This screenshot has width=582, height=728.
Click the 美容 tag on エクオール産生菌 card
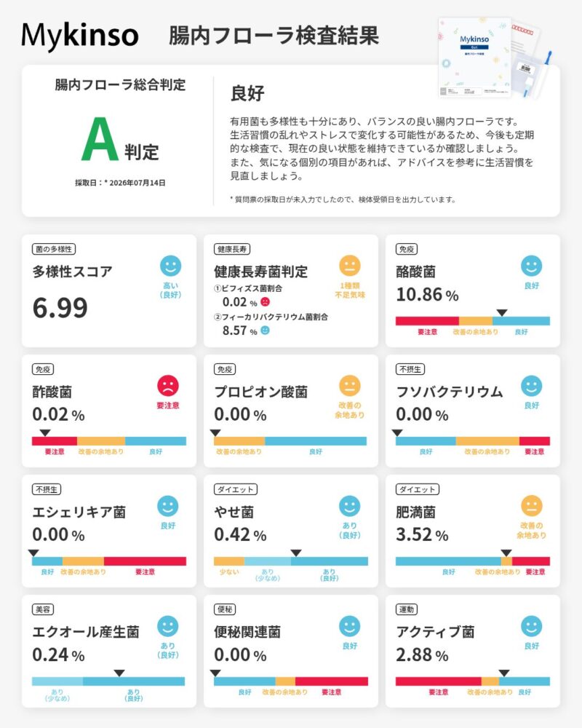tap(43, 609)
